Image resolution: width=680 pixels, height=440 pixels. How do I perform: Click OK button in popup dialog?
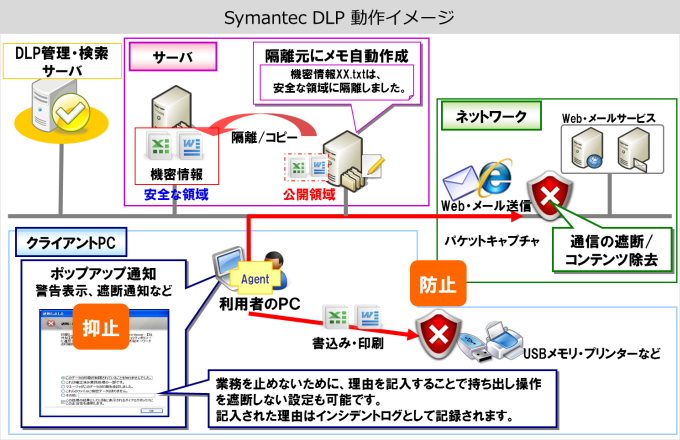151,410
